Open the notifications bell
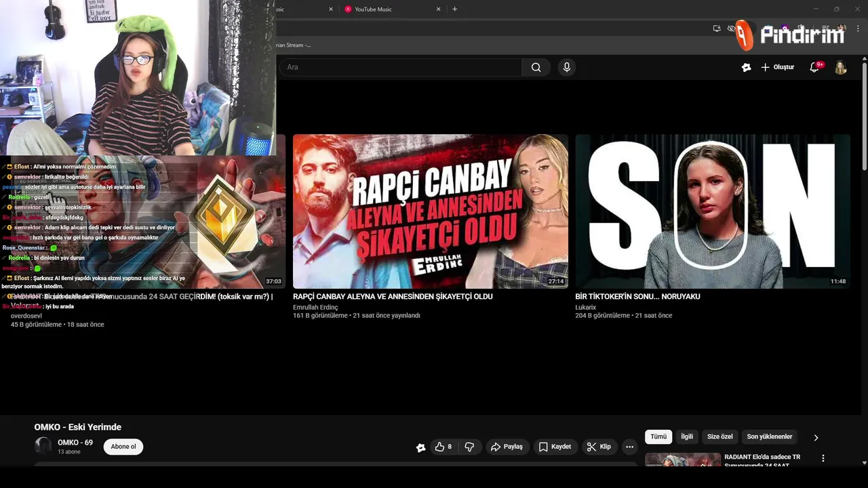Screen dimensions: 868x488 (816, 67)
